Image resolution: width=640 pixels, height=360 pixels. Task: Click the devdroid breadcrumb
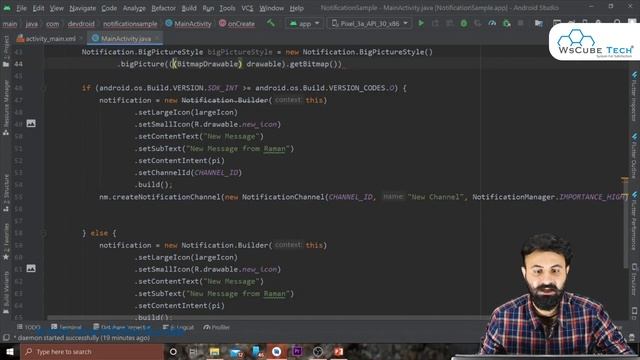tap(81, 24)
